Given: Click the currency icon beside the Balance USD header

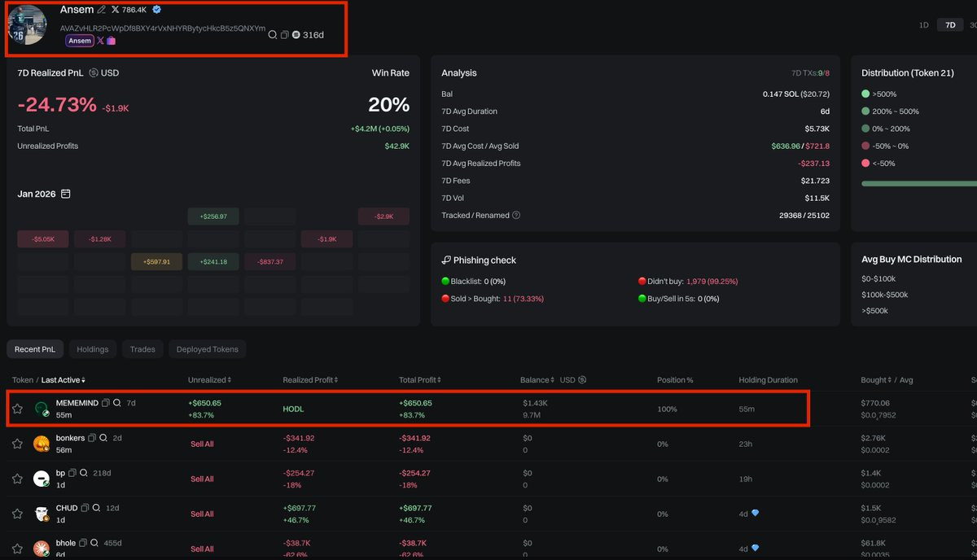Looking at the screenshot, I should [582, 380].
